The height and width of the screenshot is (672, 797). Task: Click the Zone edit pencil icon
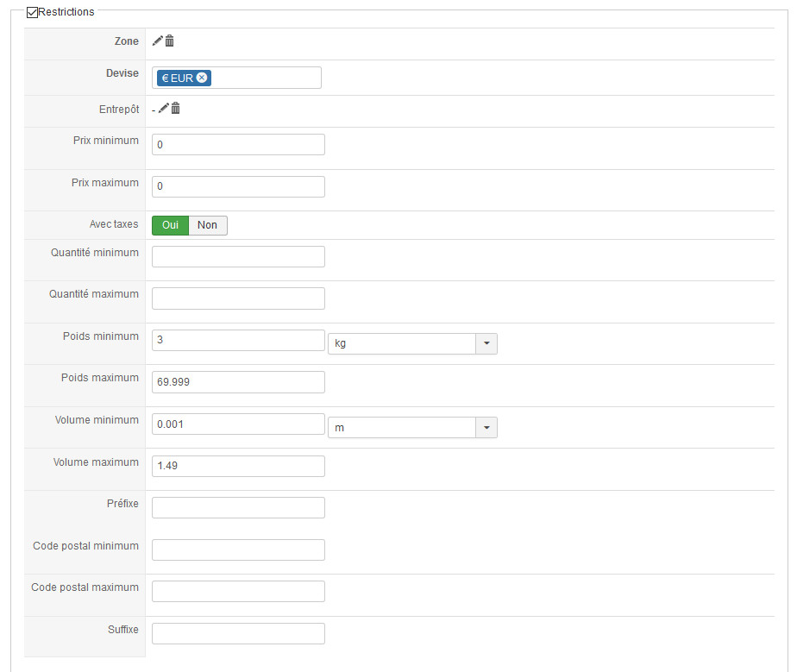coord(157,41)
